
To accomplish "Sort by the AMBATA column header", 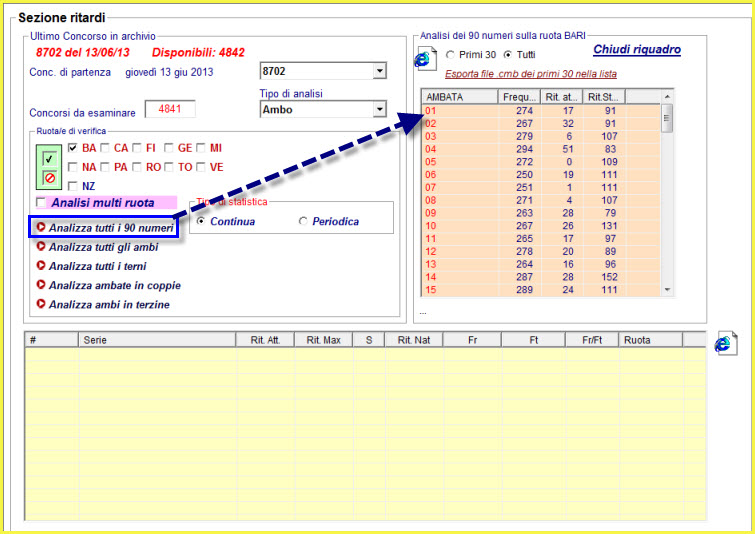I will pyautogui.click(x=459, y=97).
